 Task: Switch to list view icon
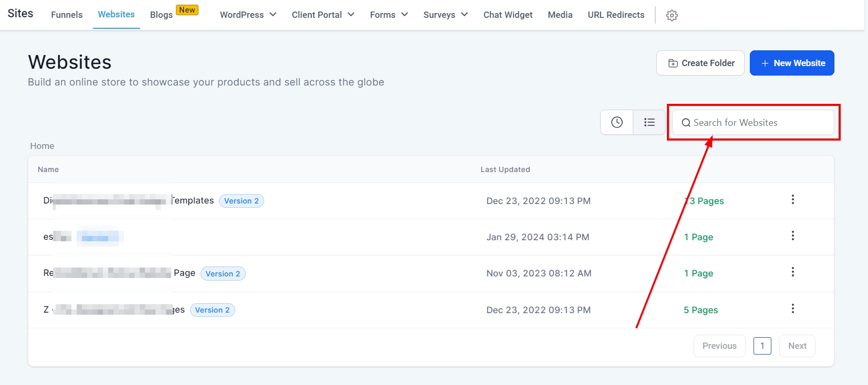tap(650, 122)
